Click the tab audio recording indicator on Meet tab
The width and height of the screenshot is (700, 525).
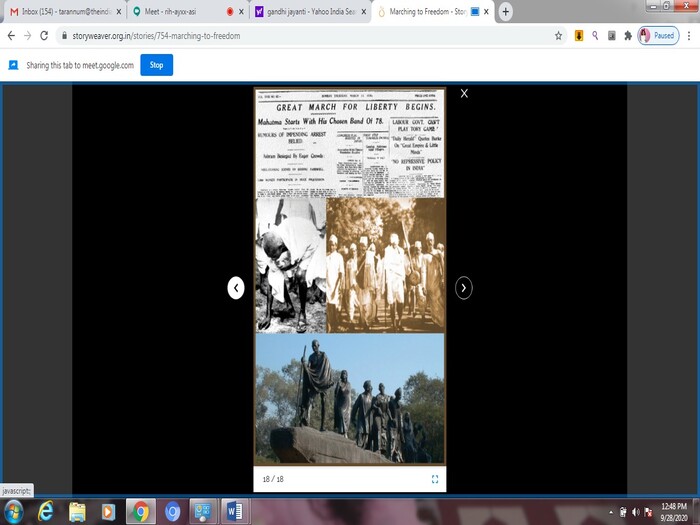(230, 12)
